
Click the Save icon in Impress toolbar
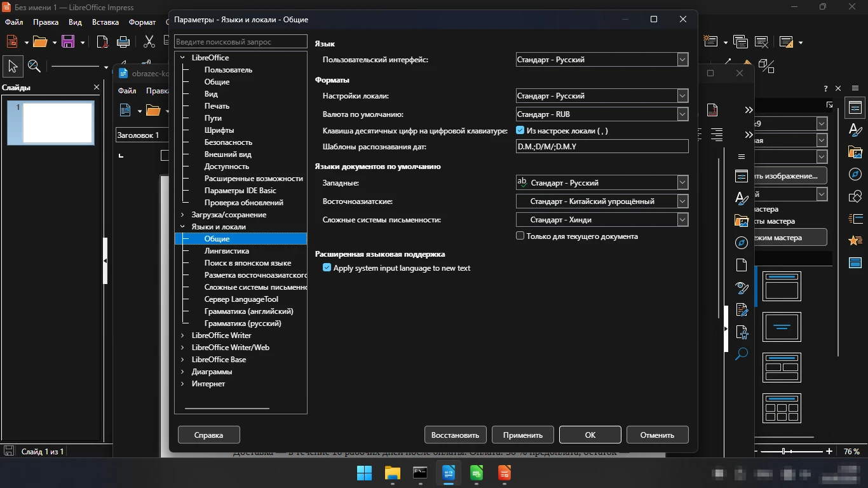[68, 42]
